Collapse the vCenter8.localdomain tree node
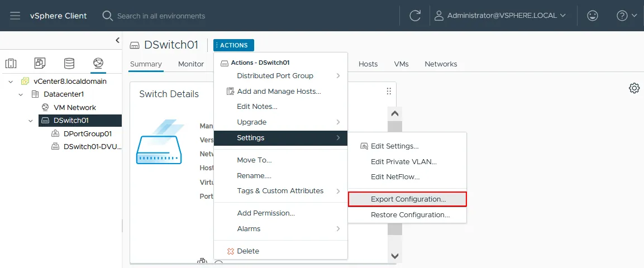The height and width of the screenshot is (268, 644). tap(11, 82)
